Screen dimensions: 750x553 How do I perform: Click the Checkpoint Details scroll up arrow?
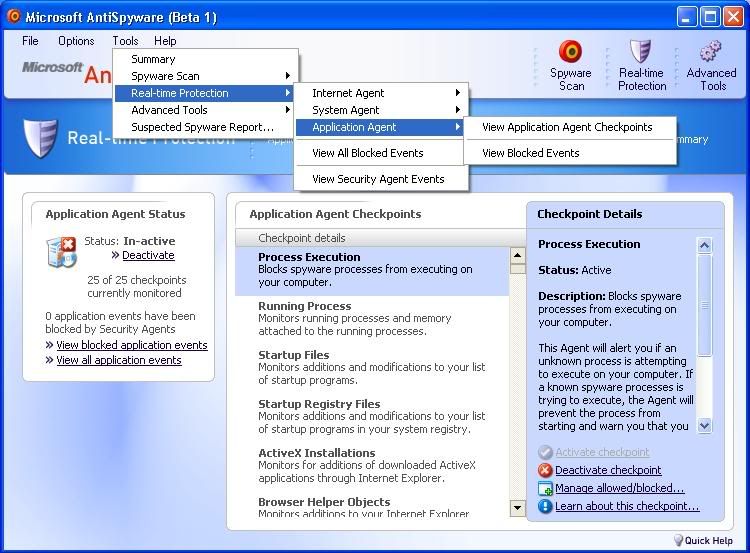(704, 245)
